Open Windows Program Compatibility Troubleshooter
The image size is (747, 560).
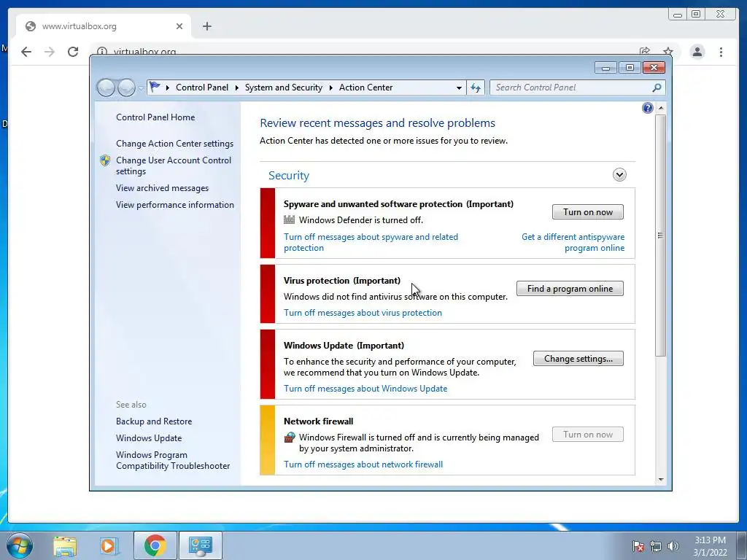pos(173,461)
